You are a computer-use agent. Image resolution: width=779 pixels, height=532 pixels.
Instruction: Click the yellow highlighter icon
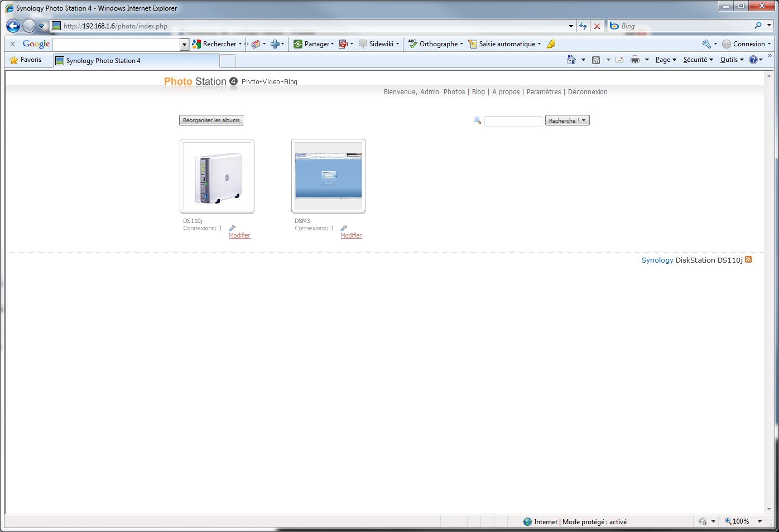coord(551,44)
